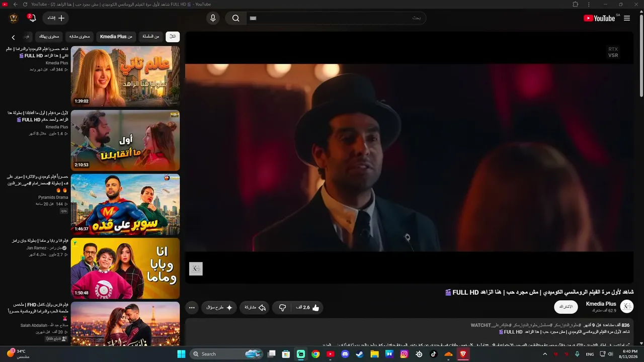Viewport: 644px width, 362px height.
Task: Click the 'طرح سؤال' ask button
Action: click(x=219, y=308)
